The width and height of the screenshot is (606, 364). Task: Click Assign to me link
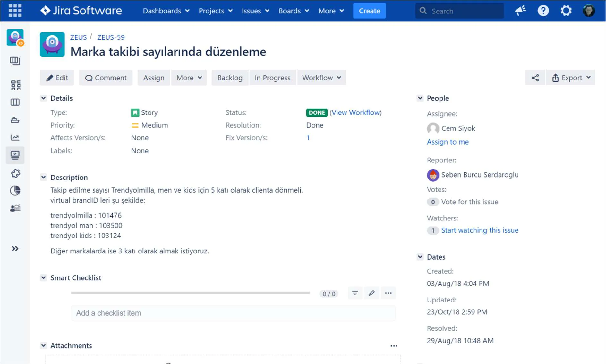[448, 142]
